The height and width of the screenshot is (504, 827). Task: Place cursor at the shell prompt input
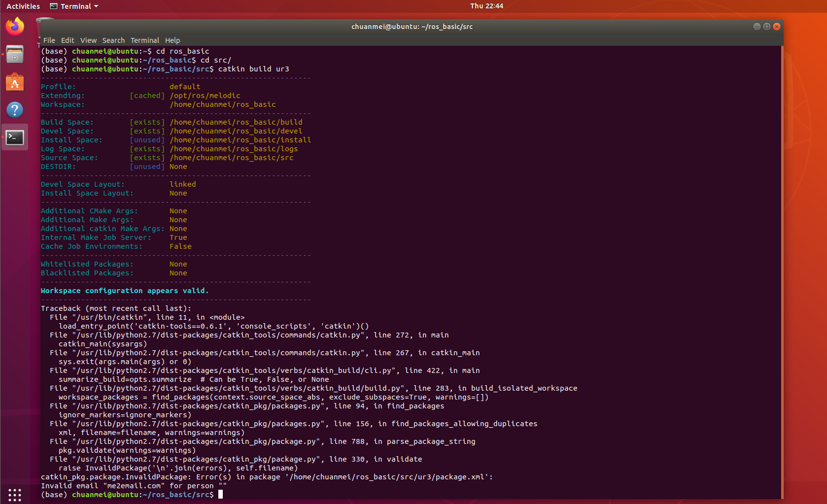220,494
